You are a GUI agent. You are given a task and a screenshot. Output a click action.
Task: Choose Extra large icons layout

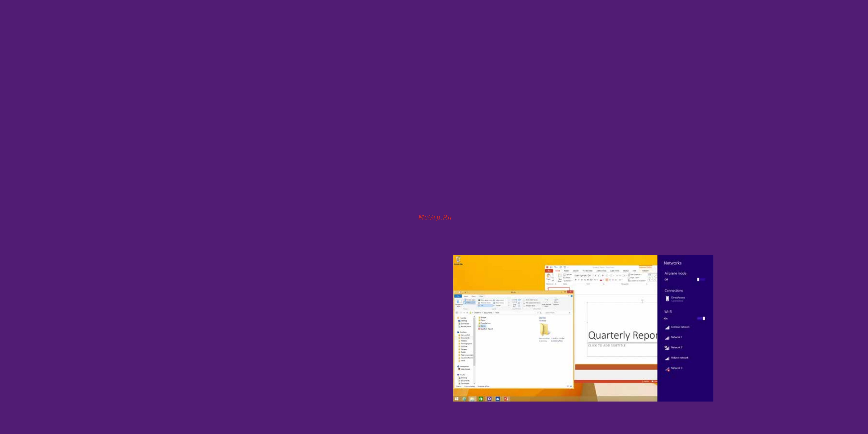pos(485,300)
